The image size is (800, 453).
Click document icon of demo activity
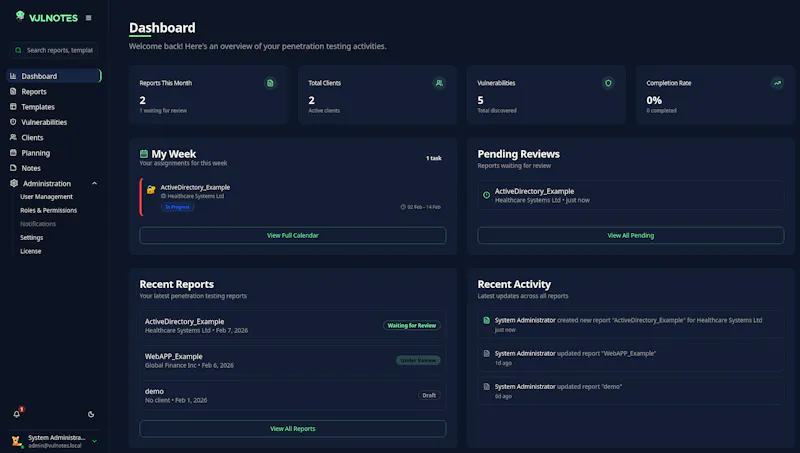click(x=486, y=387)
